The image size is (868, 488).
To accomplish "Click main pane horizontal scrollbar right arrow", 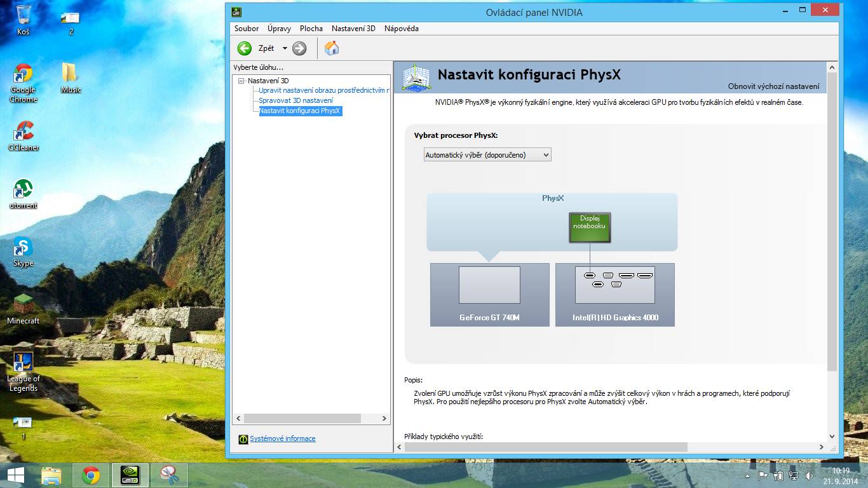I will 822,447.
